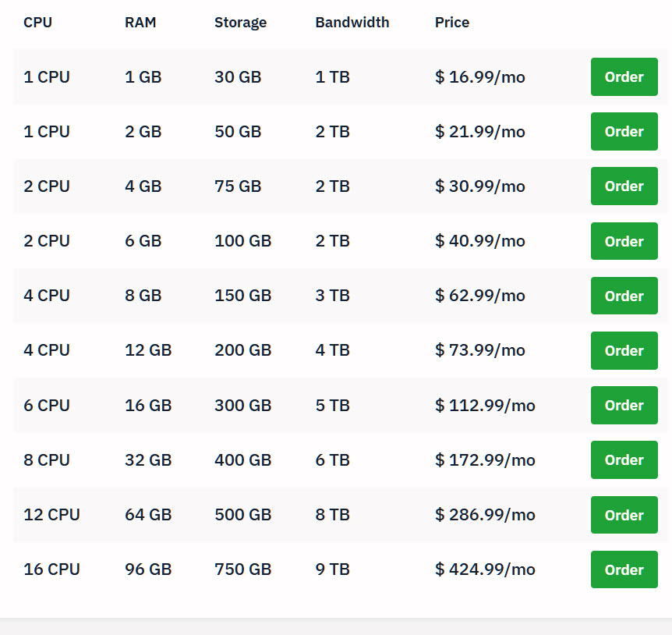Screen dimensions: 672x635
Task: Click the 8 CPU cell
Action: coord(47,460)
